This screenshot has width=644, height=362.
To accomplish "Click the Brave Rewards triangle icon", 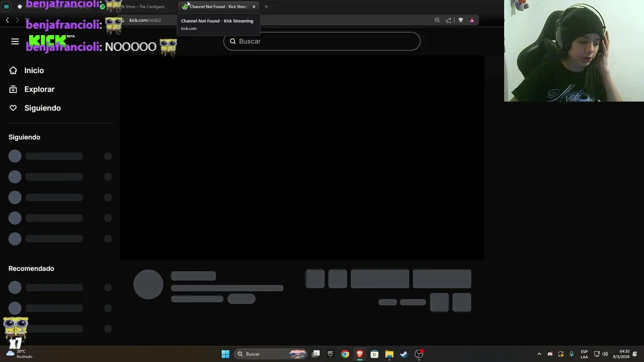I will 472,20.
